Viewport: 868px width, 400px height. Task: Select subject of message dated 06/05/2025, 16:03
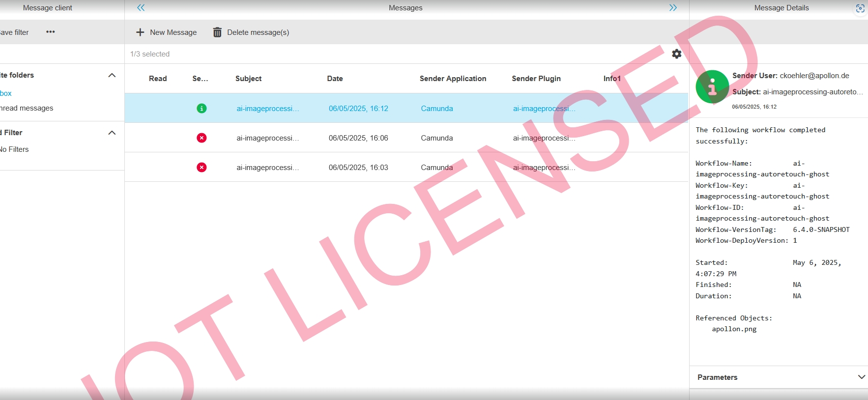[267, 168]
